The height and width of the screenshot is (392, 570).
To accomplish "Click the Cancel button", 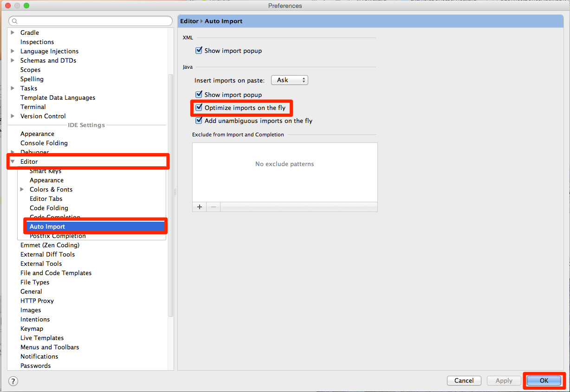I will (x=464, y=380).
